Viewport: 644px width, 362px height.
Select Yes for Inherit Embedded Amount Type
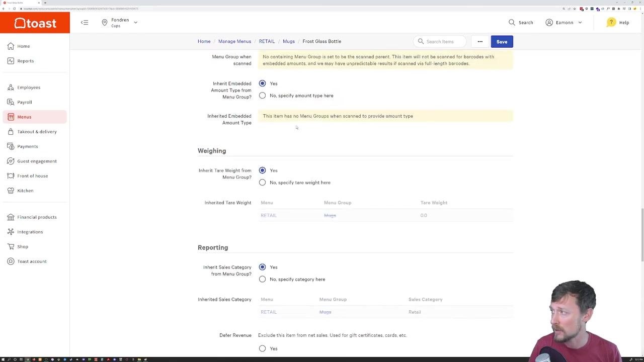262,83
